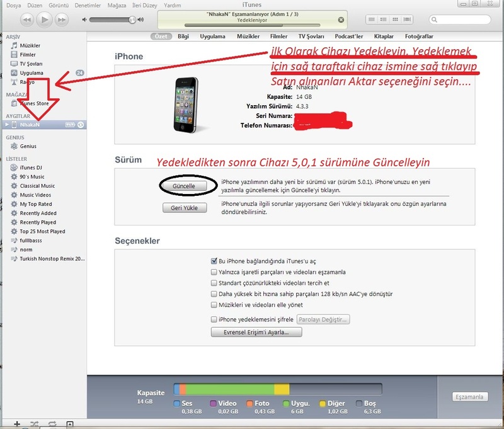Open Genius in the sidebar

point(28,146)
